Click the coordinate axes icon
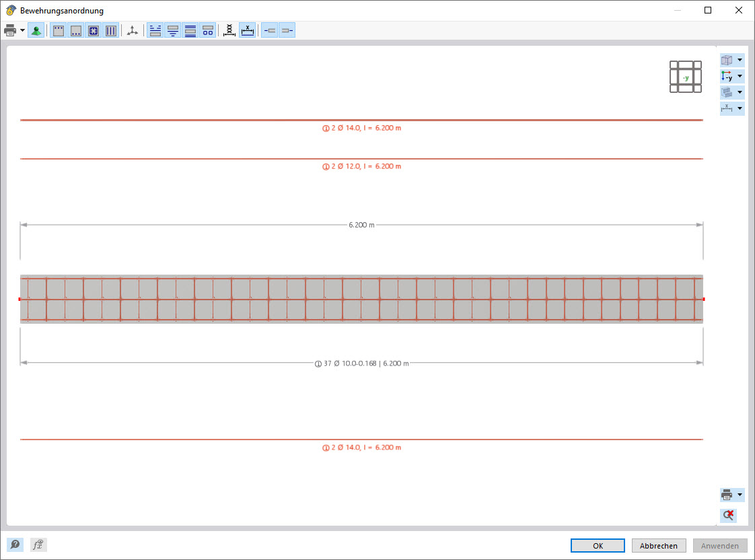This screenshot has width=755, height=560. tap(133, 31)
